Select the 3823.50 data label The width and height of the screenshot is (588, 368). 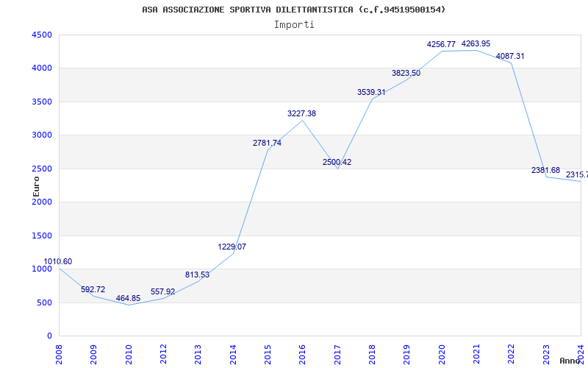click(406, 74)
